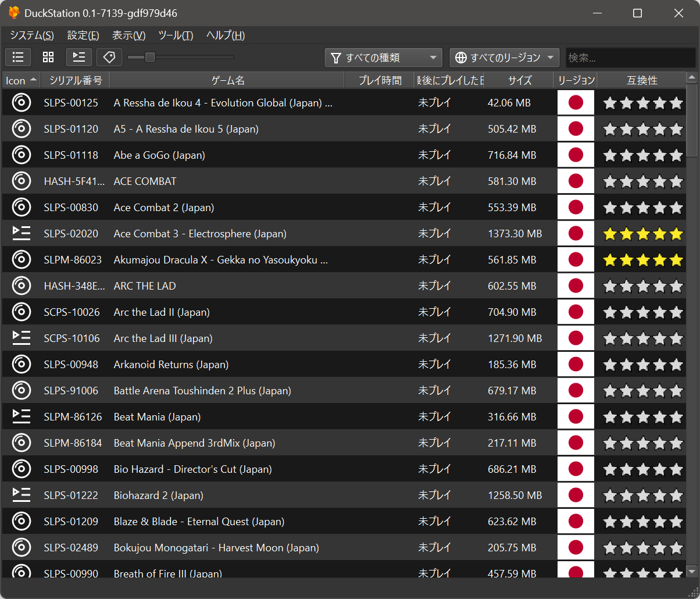Open the すべてのリージョン region filter dropdown
Image resolution: width=700 pixels, height=599 pixels.
[505, 58]
